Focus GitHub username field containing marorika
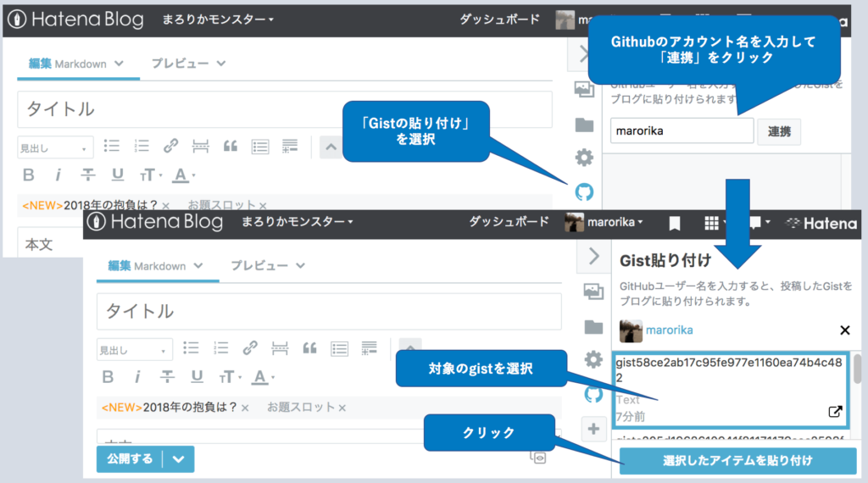The width and height of the screenshot is (868, 483). pos(682,131)
